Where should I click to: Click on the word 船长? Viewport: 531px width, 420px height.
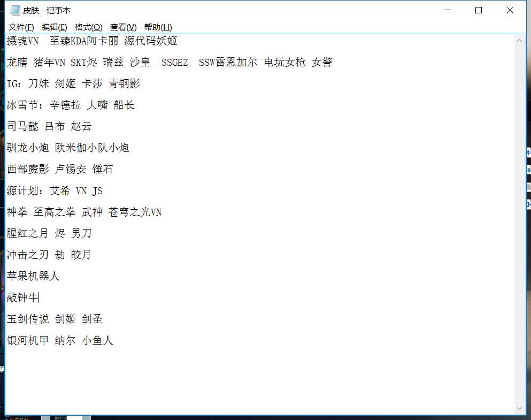[124, 105]
